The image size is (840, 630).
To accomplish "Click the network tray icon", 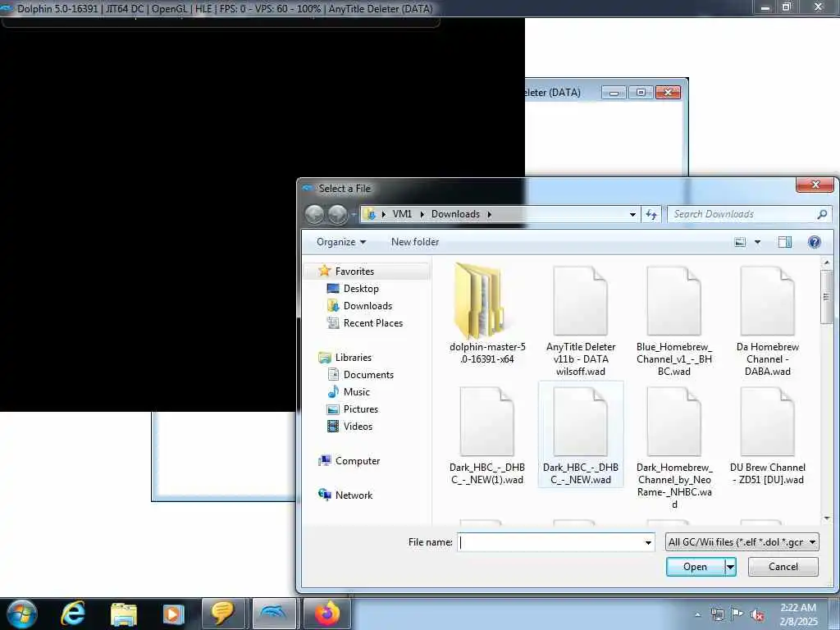I will [x=717, y=614].
